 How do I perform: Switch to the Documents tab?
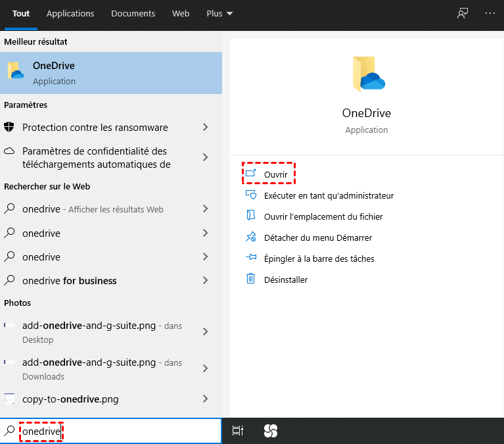133,13
